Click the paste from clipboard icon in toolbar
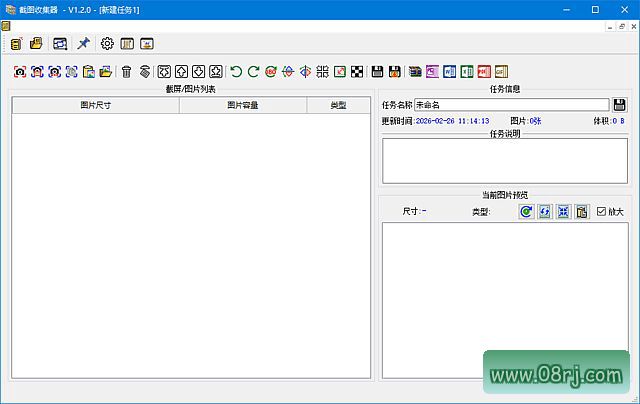This screenshot has width=640, height=404. [88, 71]
